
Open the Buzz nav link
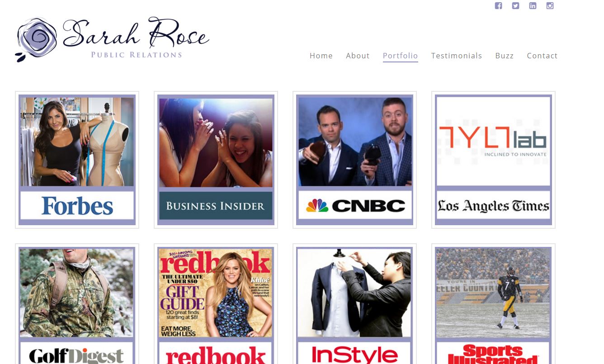(505, 56)
